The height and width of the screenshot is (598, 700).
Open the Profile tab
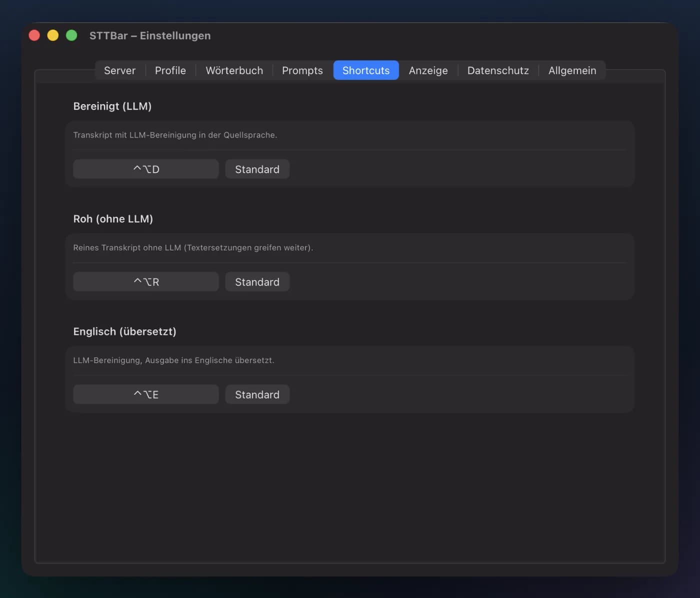pos(170,71)
